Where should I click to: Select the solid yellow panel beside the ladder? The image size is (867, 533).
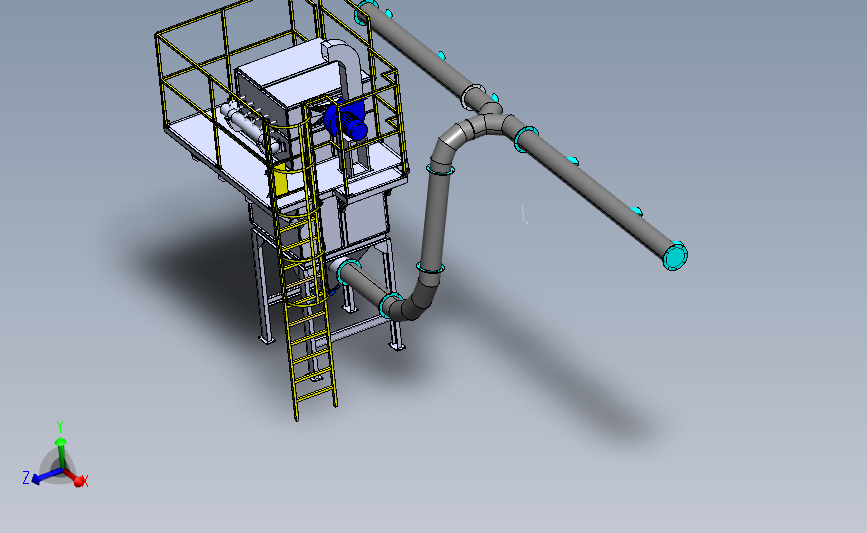point(280,179)
